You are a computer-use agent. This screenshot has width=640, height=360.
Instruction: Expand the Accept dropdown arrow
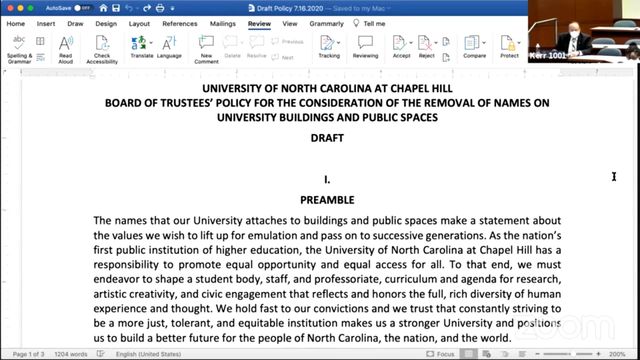click(x=411, y=43)
